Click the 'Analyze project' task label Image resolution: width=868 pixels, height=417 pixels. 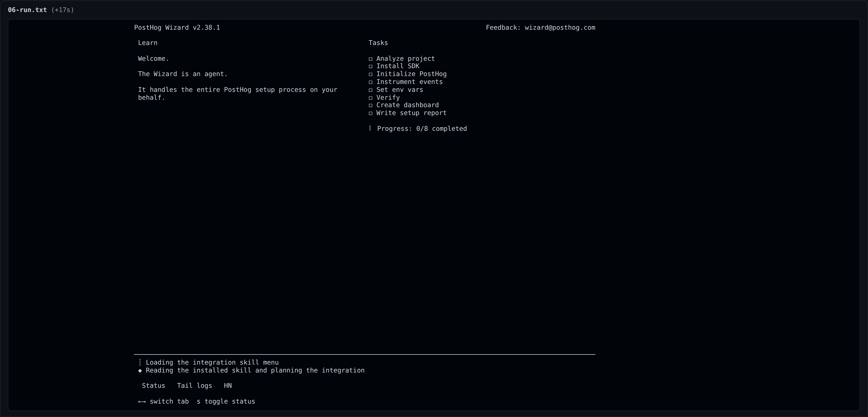click(405, 59)
